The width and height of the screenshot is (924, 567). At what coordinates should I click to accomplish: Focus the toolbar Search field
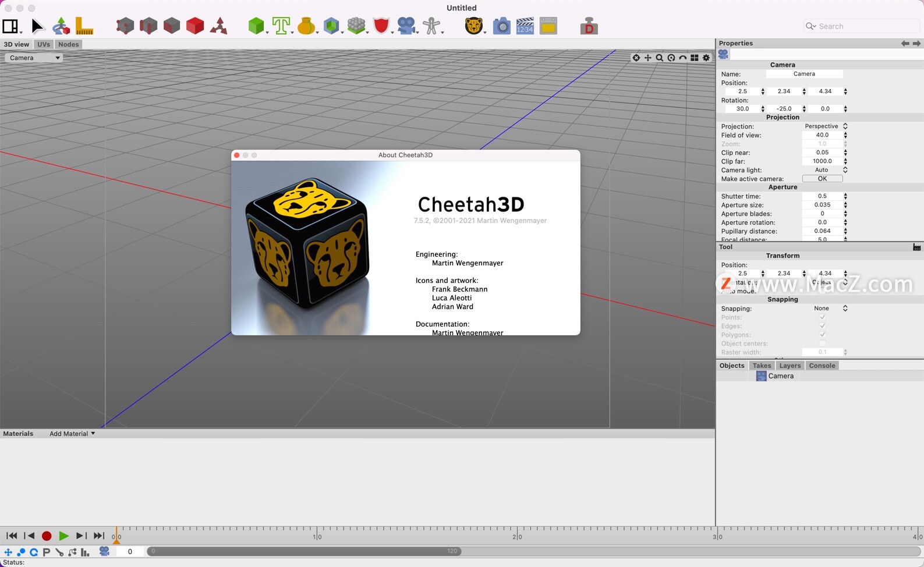(x=861, y=26)
